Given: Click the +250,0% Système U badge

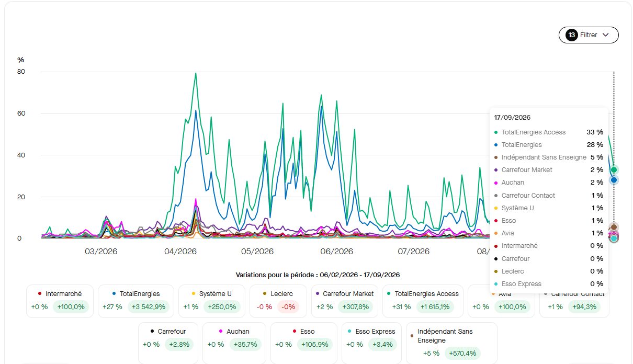Looking at the screenshot, I should 223,307.
